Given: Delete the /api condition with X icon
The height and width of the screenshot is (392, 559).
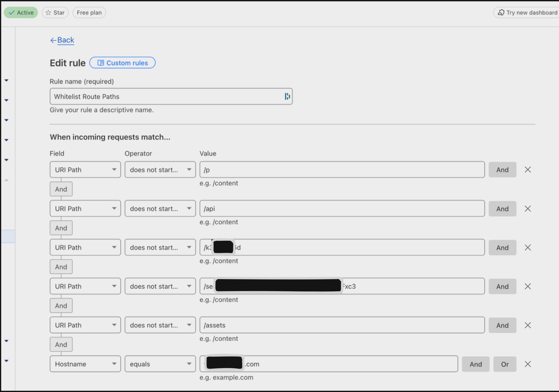Looking at the screenshot, I should (528, 209).
